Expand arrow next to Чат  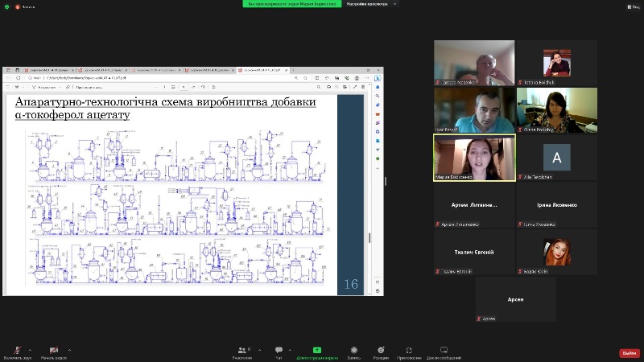pos(290,350)
